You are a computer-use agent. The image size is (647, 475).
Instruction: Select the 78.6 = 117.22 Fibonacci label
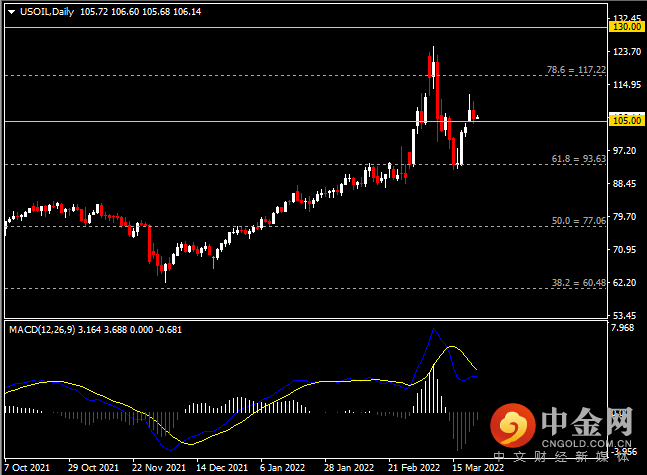pos(576,70)
